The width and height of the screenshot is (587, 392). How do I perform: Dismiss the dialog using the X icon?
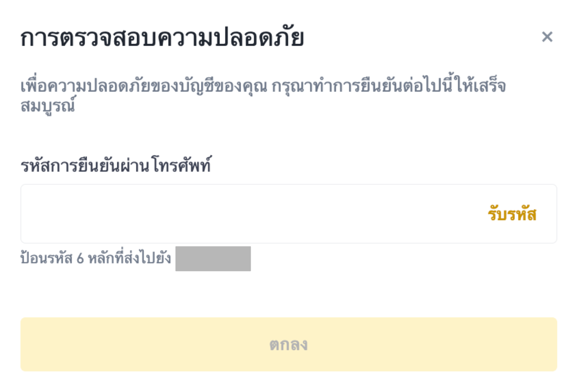(547, 37)
